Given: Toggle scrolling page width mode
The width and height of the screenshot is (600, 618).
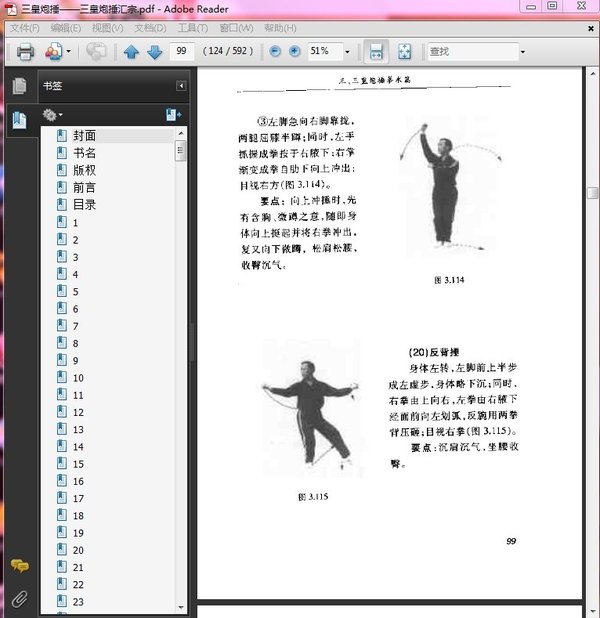Looking at the screenshot, I should click(376, 51).
